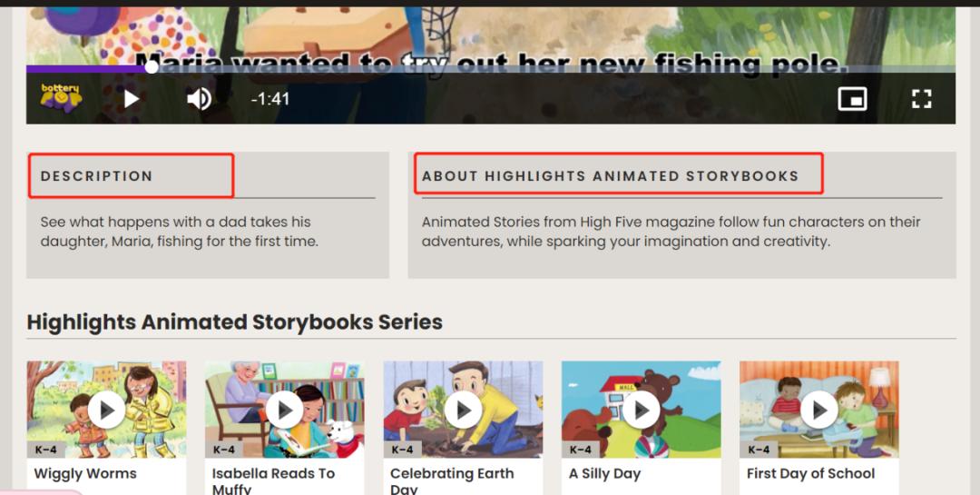
Task: Play the A Silly Day thumbnail
Action: pyautogui.click(x=642, y=410)
